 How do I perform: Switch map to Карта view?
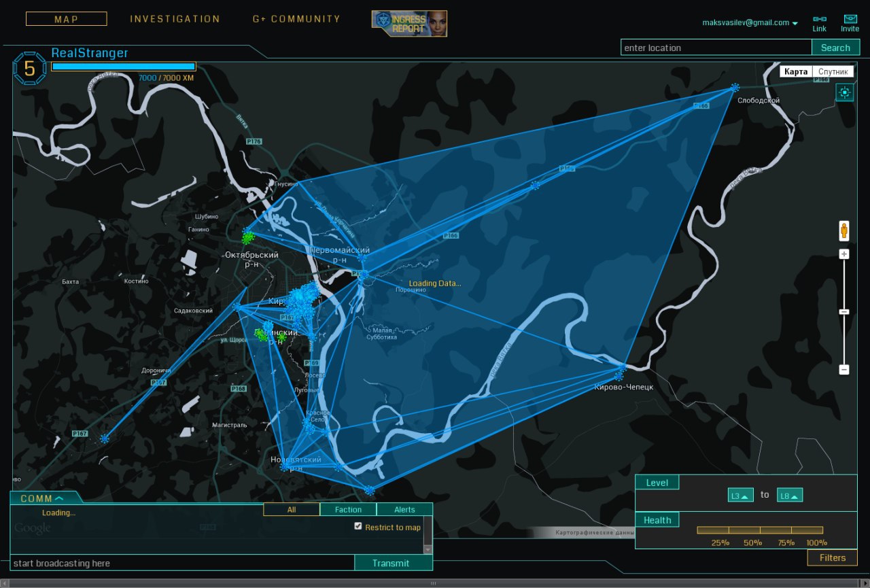pyautogui.click(x=796, y=71)
